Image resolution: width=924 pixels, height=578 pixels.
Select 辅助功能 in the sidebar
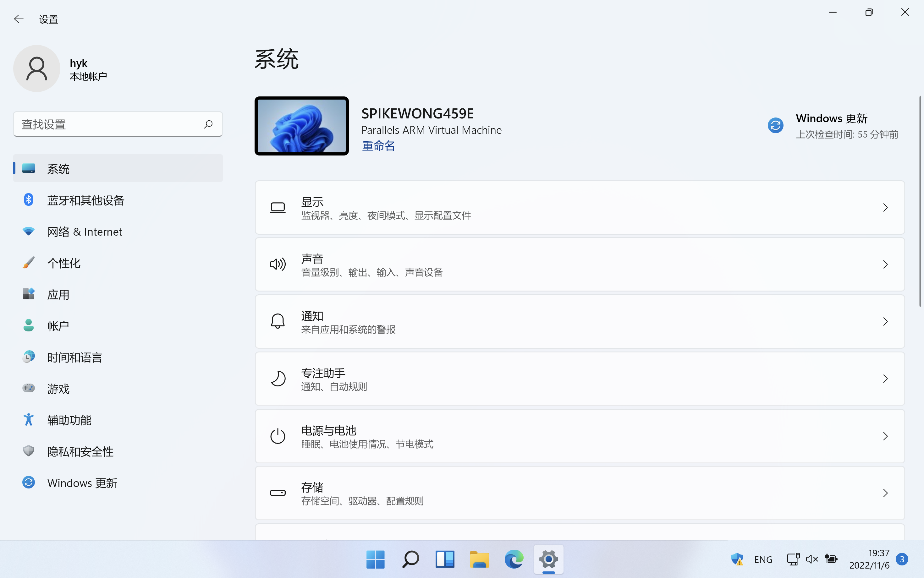click(x=118, y=420)
